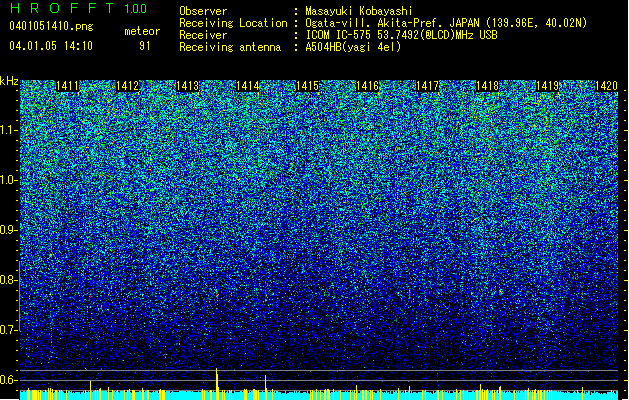The width and height of the screenshot is (629, 400).
Task: Click the Receiving antenna label
Action: pos(230,47)
